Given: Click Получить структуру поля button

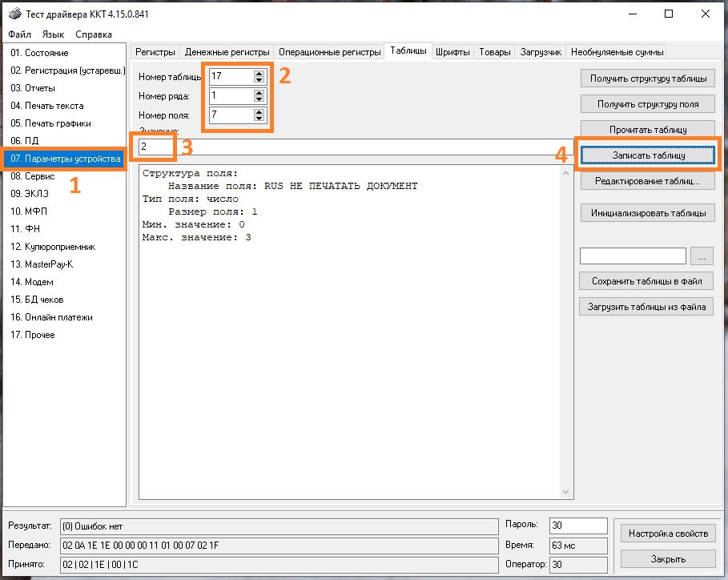Looking at the screenshot, I should pos(647,104).
